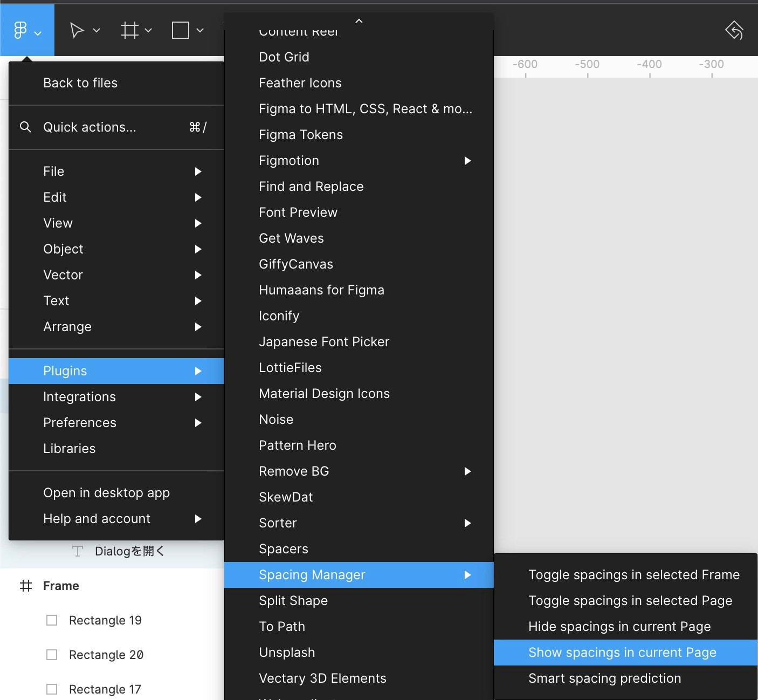The image size is (758, 700).
Task: Choose Libraries from the main menu
Action: tap(116, 449)
